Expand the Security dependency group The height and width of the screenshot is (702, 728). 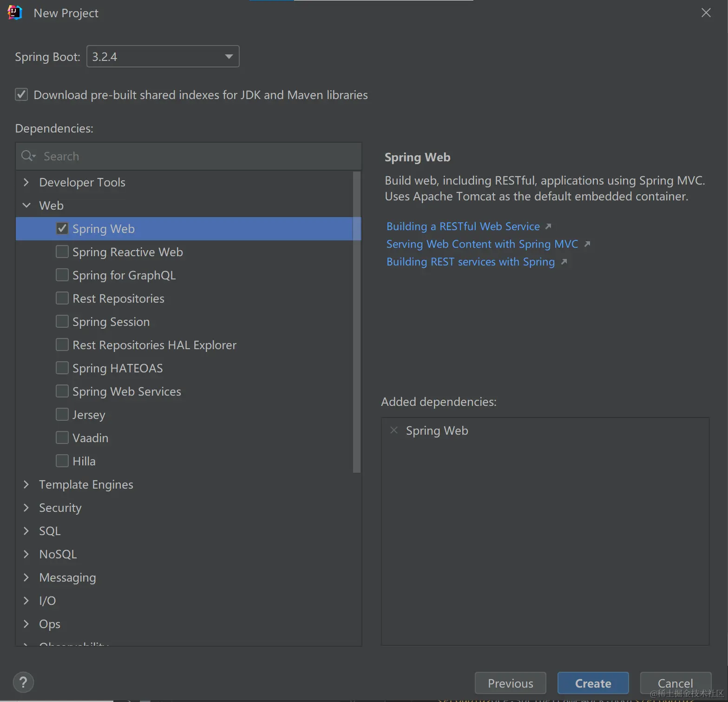26,508
